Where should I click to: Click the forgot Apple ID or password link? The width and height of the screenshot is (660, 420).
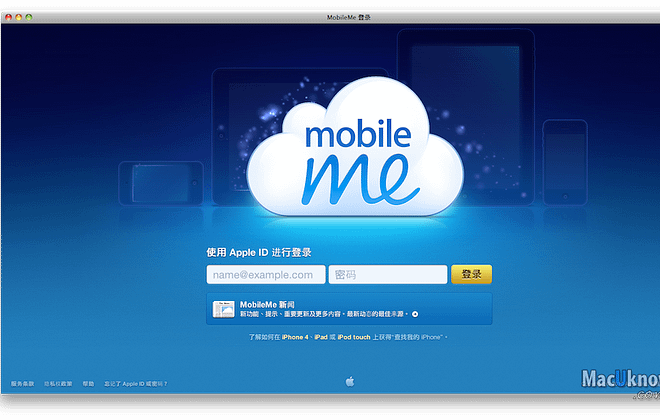point(137,383)
